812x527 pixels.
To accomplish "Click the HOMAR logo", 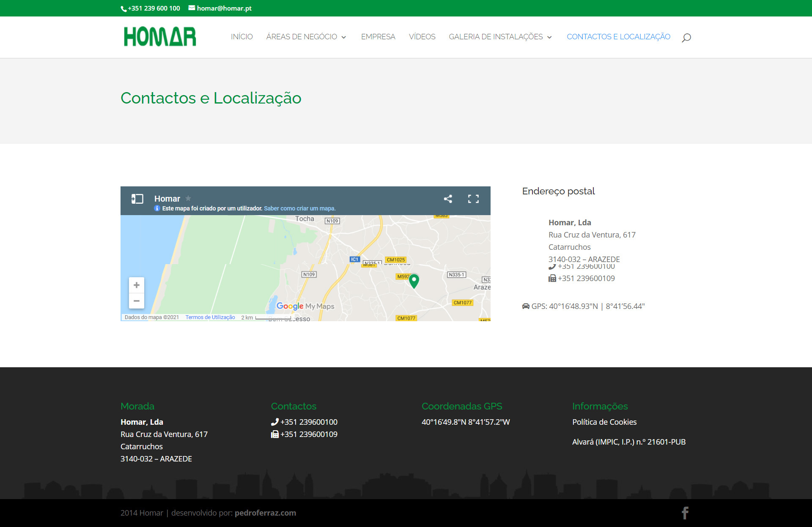I will point(160,37).
